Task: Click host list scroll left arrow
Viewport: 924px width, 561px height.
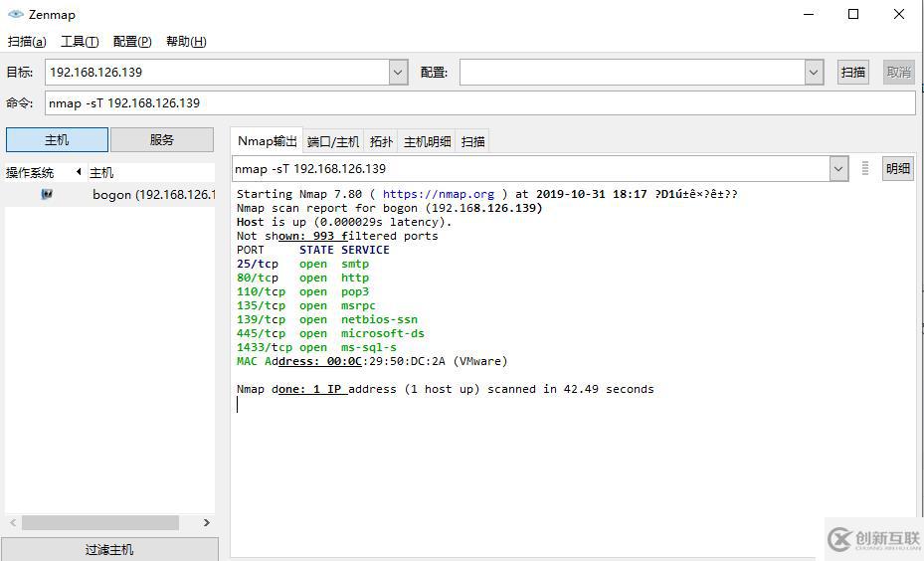Action: pyautogui.click(x=13, y=522)
